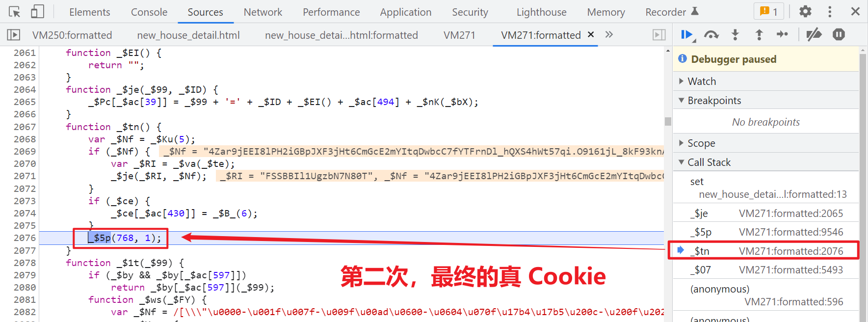Select the _$07 call stack frame
Viewport: 868px width, 322px height.
tap(765, 270)
